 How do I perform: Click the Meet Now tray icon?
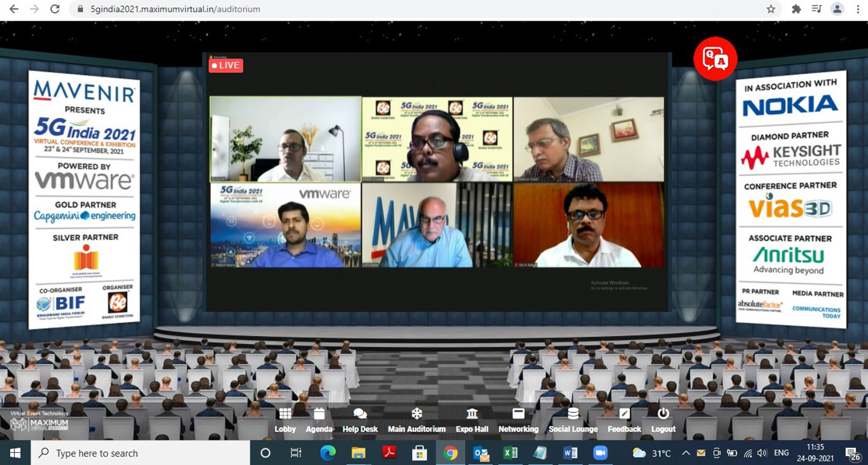(717, 453)
